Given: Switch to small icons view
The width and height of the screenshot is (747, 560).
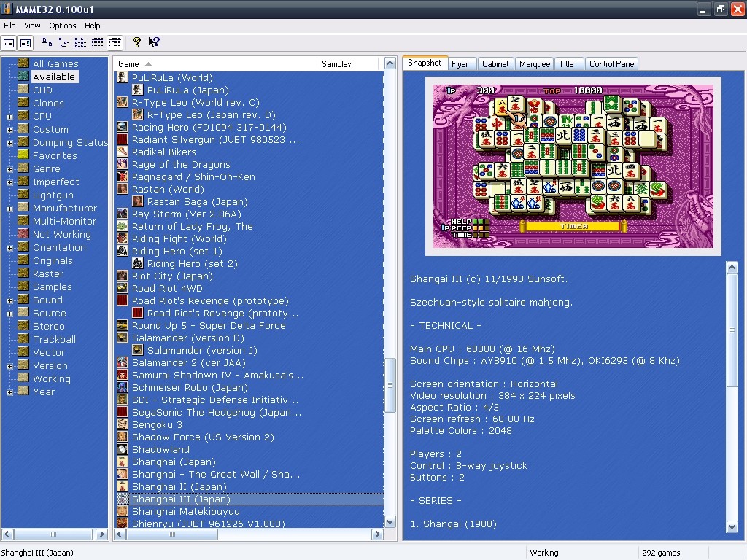Looking at the screenshot, I should click(x=64, y=43).
